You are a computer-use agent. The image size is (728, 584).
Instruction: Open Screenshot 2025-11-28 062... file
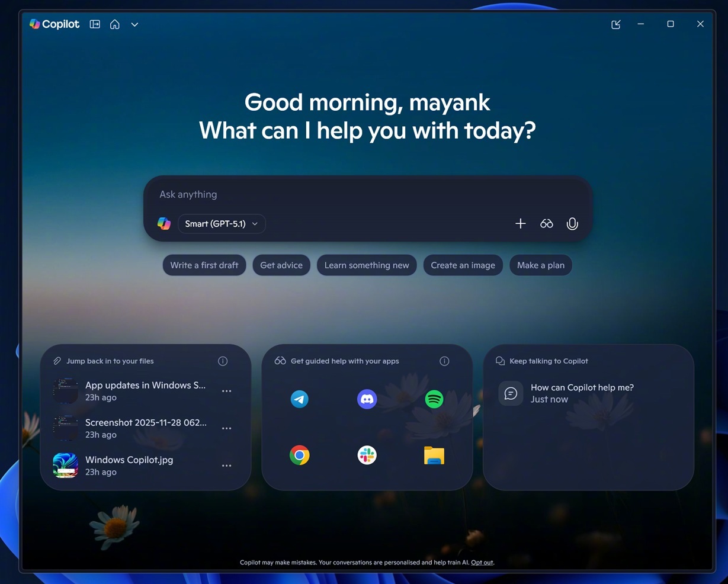tap(145, 428)
